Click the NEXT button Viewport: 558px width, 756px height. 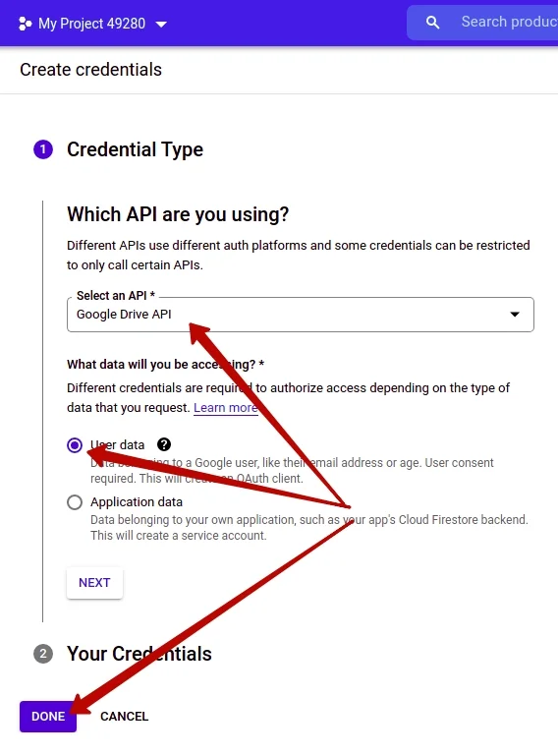point(94,582)
